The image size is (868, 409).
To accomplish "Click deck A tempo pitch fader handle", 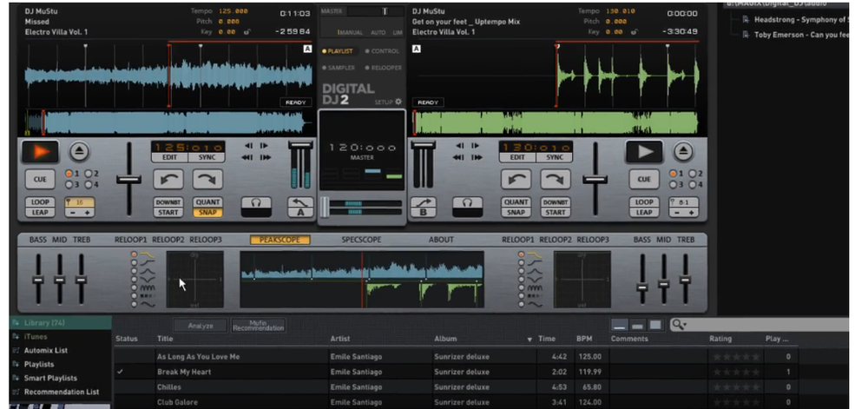I will tap(128, 180).
